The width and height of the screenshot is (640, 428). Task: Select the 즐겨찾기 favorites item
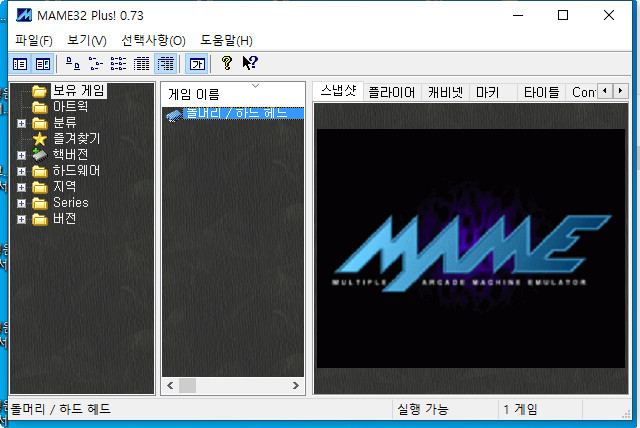click(x=77, y=139)
